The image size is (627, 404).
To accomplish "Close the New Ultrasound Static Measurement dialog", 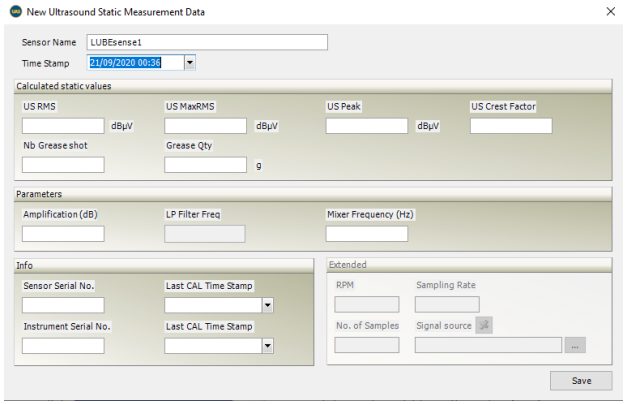I will 611,11.
